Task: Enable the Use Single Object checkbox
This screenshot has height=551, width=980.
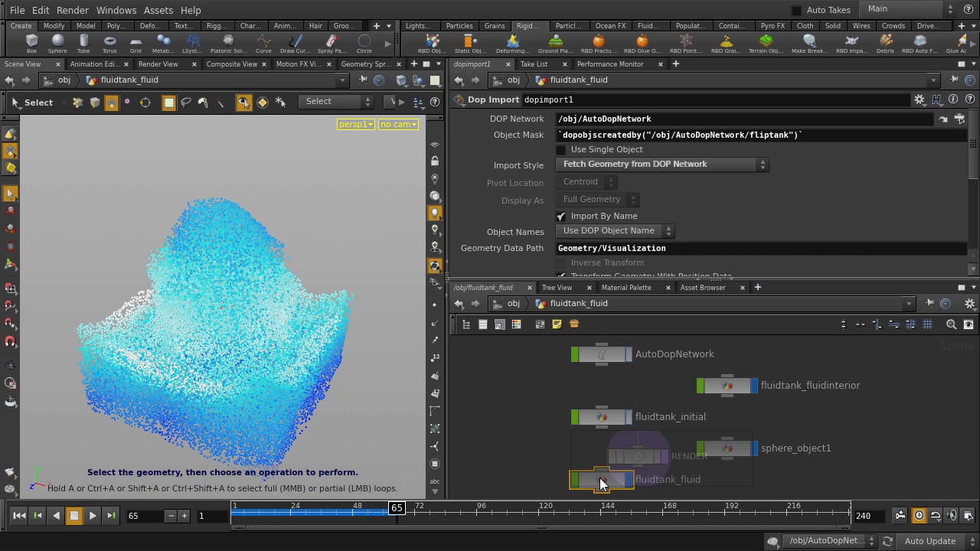Action: pos(561,150)
